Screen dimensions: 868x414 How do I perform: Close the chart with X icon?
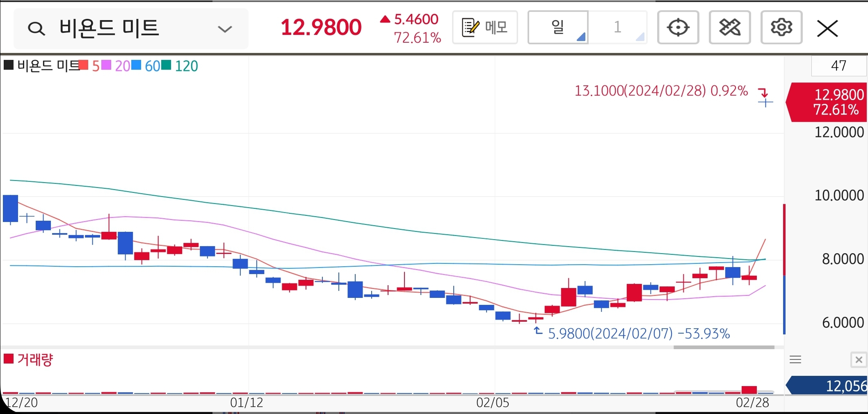coord(827,28)
